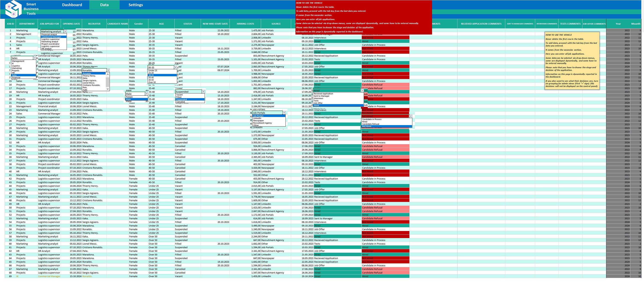Pick Thierry Henry in the Recruiter dropdown

click(89, 76)
